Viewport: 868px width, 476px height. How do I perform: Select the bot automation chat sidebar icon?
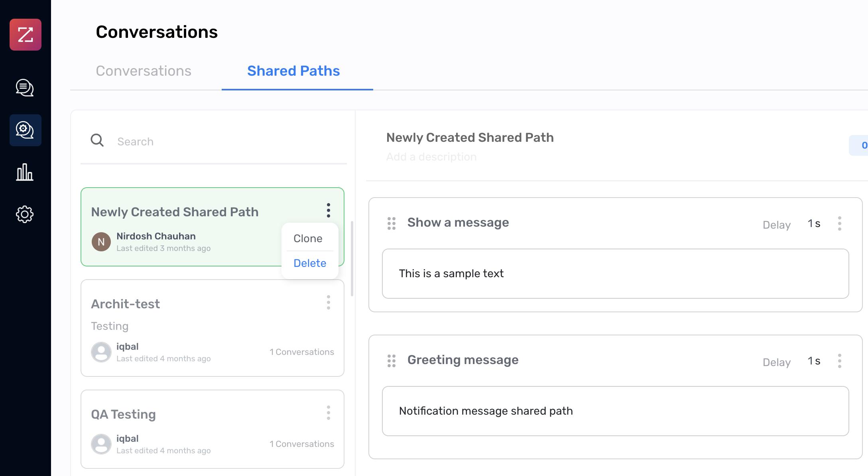(25, 130)
